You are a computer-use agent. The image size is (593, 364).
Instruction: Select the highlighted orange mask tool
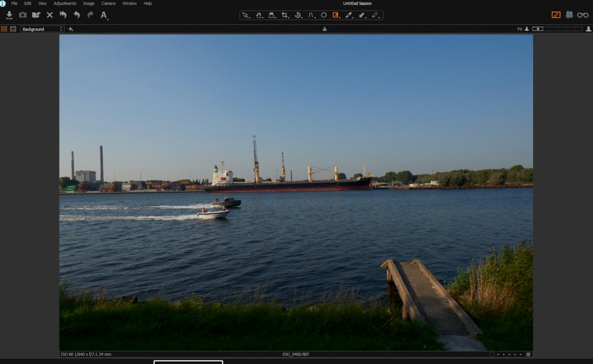[336, 15]
